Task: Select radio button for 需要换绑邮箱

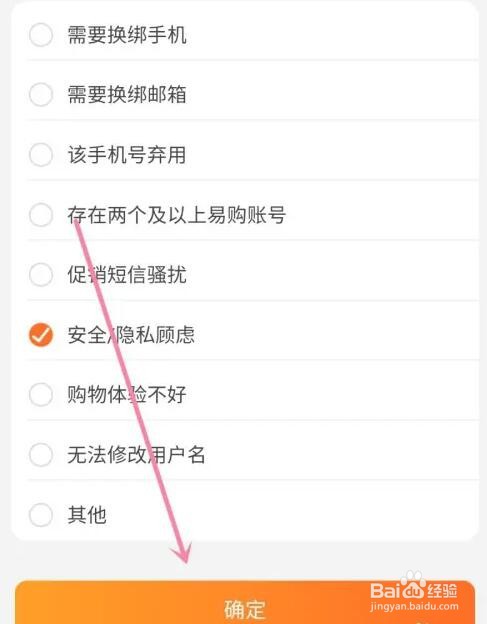Action: 41,95
